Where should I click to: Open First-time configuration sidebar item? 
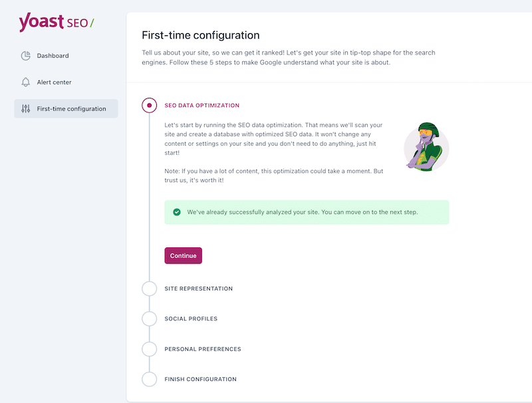click(71, 109)
